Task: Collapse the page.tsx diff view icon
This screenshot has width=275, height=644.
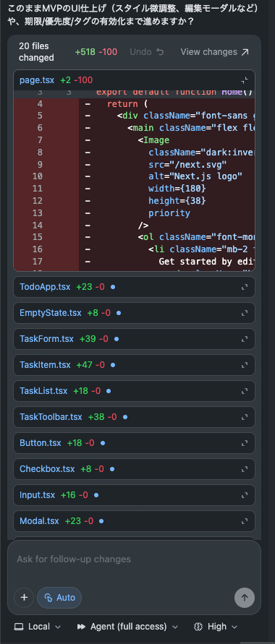Action: [x=245, y=80]
